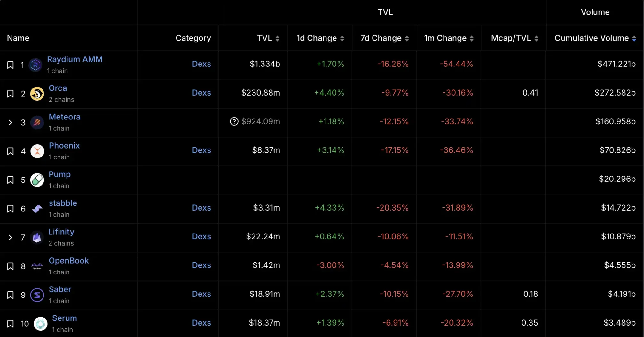
Task: Bookmark the Orca protocol
Action: (10, 94)
